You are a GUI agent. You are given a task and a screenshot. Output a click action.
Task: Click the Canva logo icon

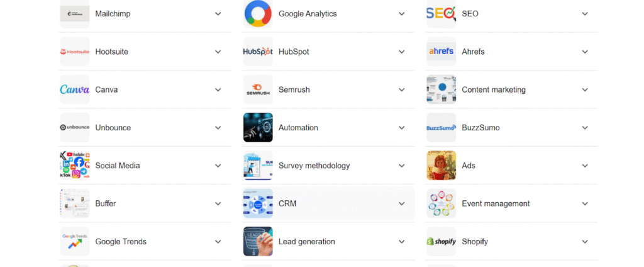[74, 89]
